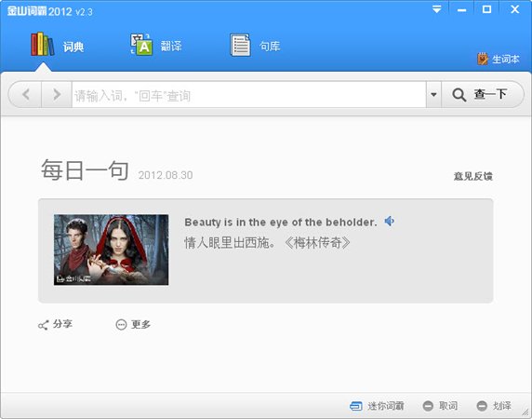Expand the search history dropdown arrow
The image size is (532, 419).
433,94
